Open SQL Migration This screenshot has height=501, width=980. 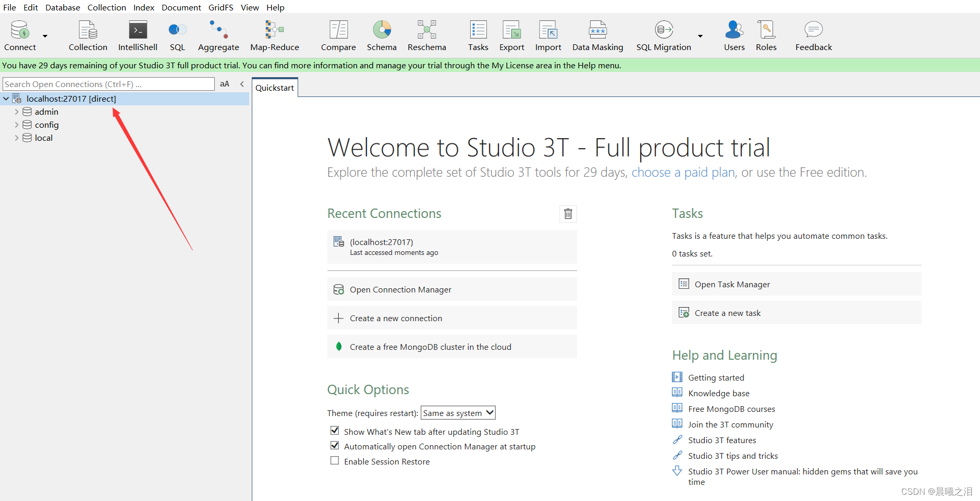[x=663, y=35]
